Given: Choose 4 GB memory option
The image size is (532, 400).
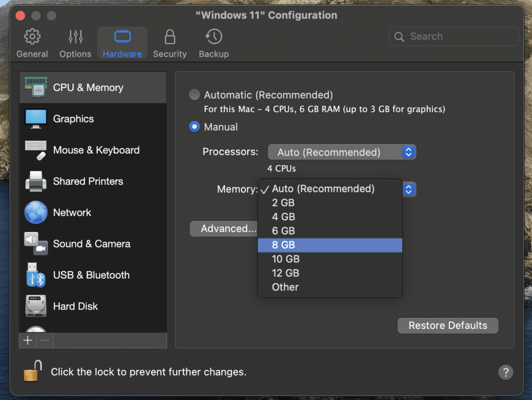Looking at the screenshot, I should coord(330,217).
